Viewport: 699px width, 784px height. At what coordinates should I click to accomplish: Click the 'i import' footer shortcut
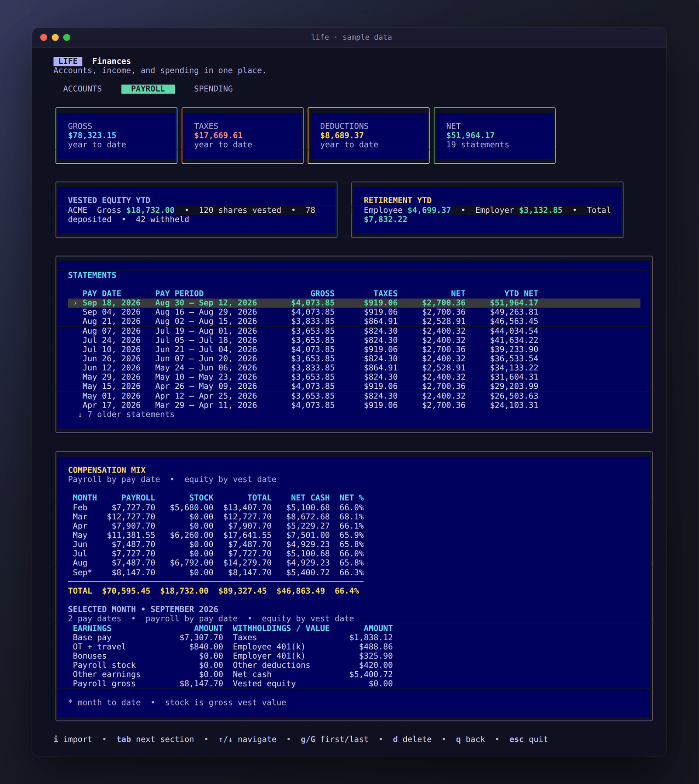pyautogui.click(x=73, y=739)
